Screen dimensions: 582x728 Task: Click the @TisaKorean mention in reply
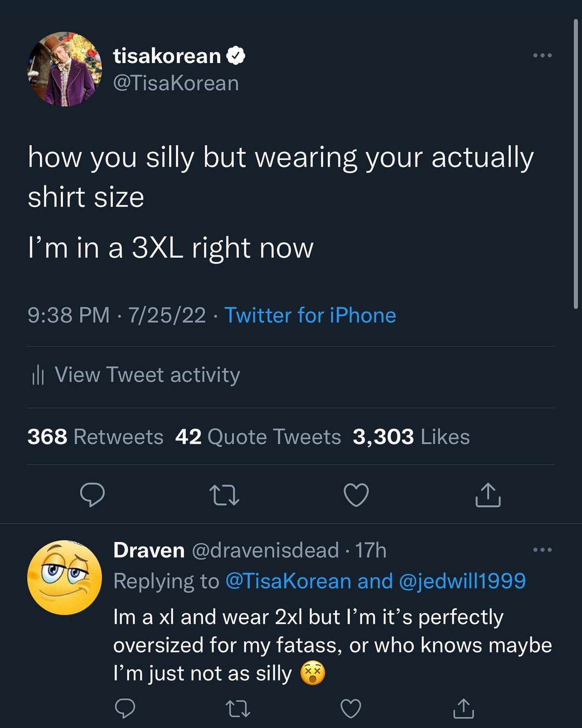(288, 581)
